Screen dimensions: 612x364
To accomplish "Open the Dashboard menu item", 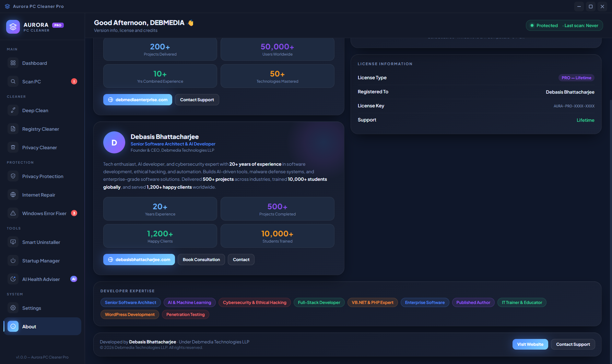I will (x=43, y=63).
